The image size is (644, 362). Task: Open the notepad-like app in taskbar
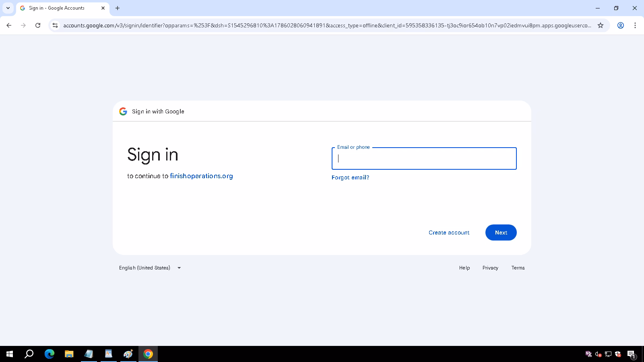[x=89, y=354]
